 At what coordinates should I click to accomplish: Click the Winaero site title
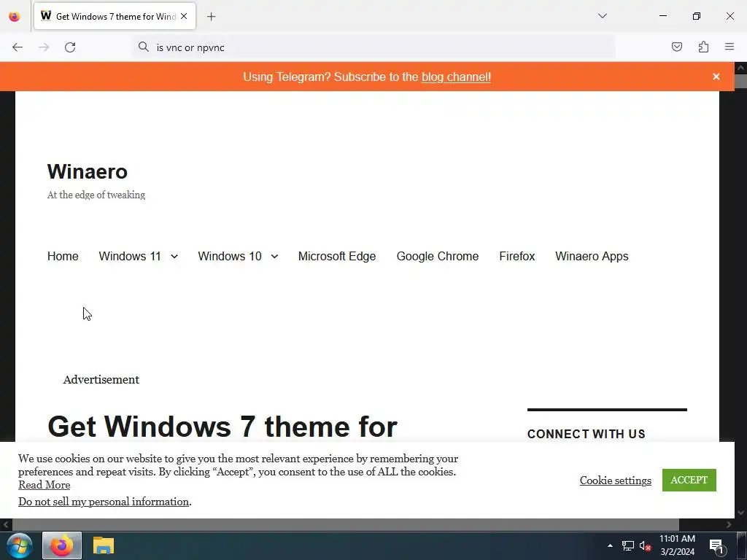click(x=88, y=171)
